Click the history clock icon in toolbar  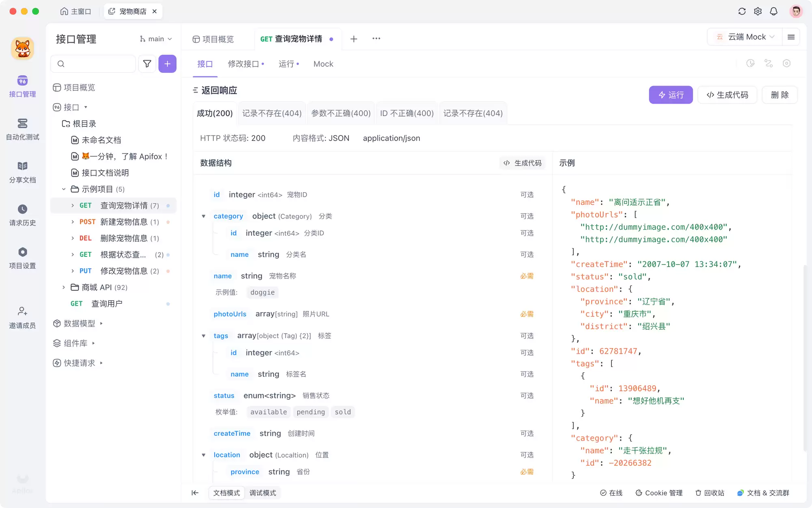coord(750,63)
